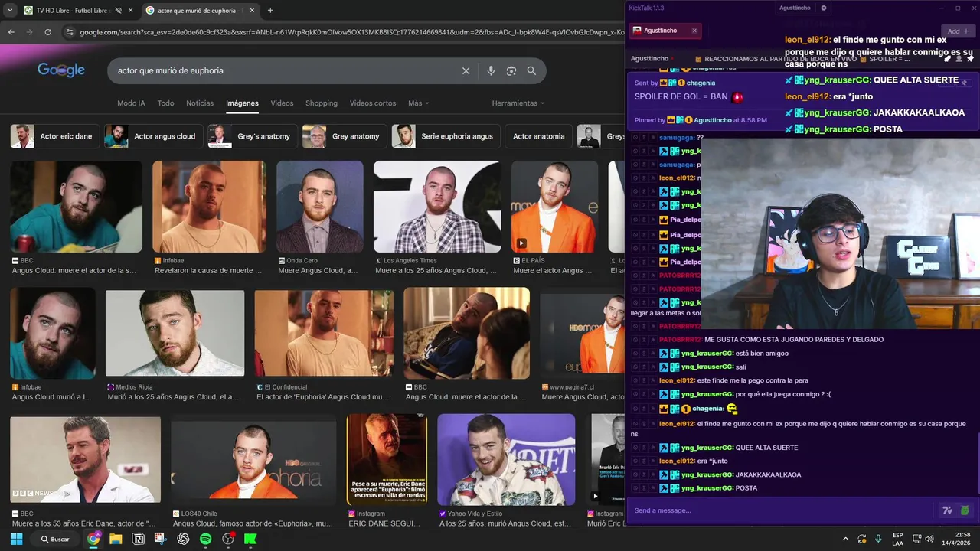Show hidden system tray icons
Image resolution: width=980 pixels, height=551 pixels.
845,539
